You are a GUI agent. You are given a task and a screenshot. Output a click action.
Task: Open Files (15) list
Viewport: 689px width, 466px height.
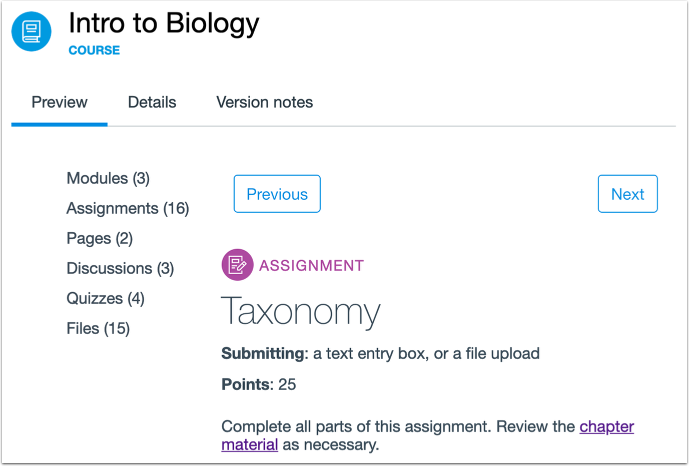(98, 329)
